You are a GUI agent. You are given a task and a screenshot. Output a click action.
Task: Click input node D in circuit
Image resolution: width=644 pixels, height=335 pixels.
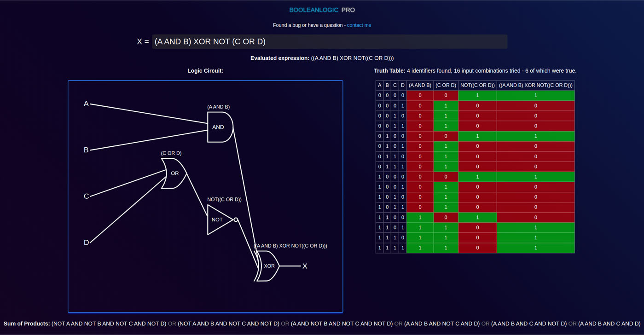click(x=86, y=243)
